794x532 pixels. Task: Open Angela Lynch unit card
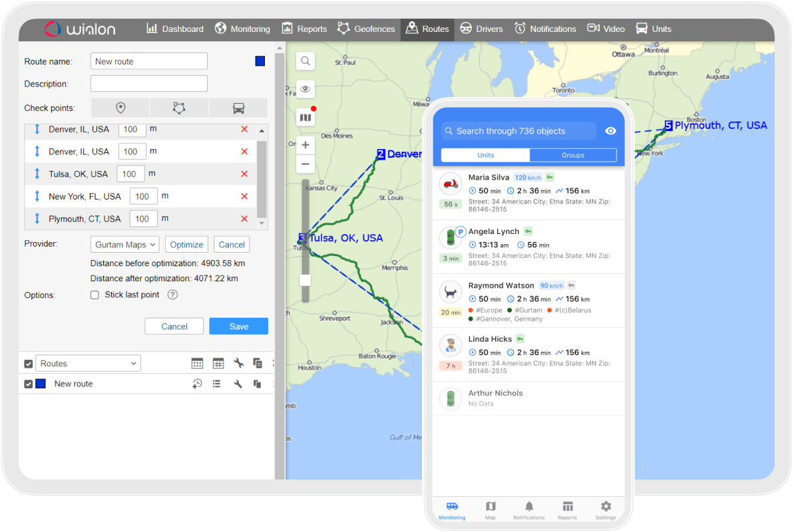point(528,247)
